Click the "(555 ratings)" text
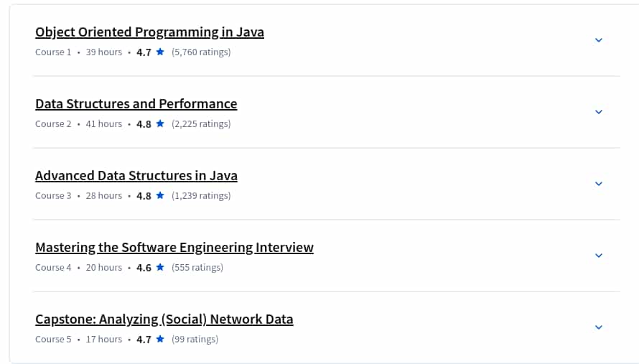Viewport: 639px width, 364px height. 197,267
